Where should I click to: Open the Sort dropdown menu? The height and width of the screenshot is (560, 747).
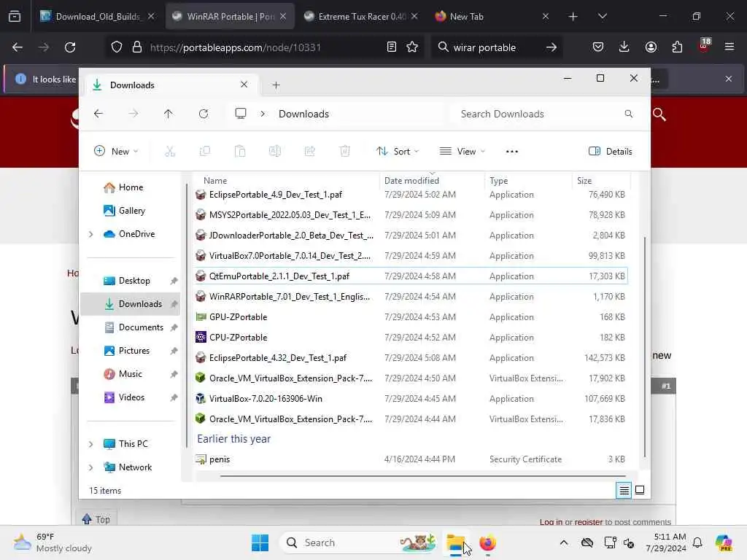(398, 152)
